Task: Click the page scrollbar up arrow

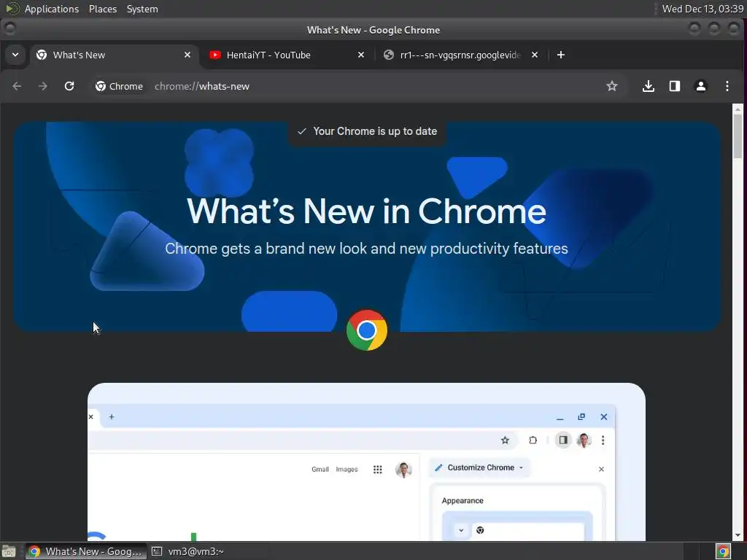Action: pos(738,109)
